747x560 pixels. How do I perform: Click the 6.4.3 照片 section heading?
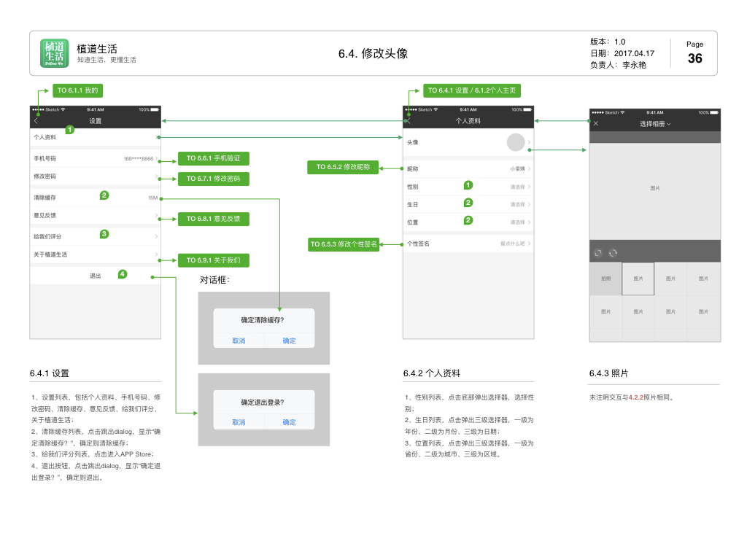click(x=609, y=373)
